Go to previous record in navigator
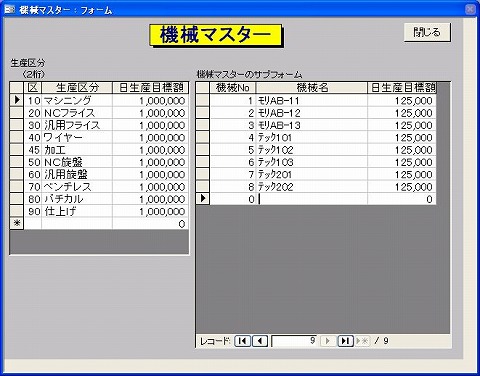 click(x=260, y=341)
